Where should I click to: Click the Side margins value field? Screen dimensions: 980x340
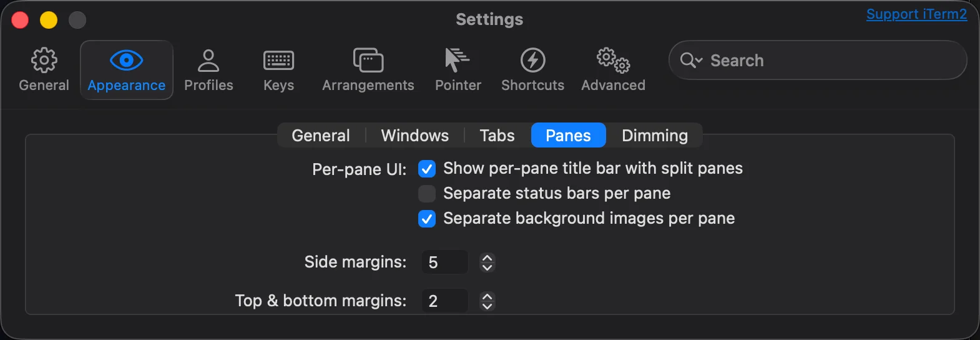point(444,262)
